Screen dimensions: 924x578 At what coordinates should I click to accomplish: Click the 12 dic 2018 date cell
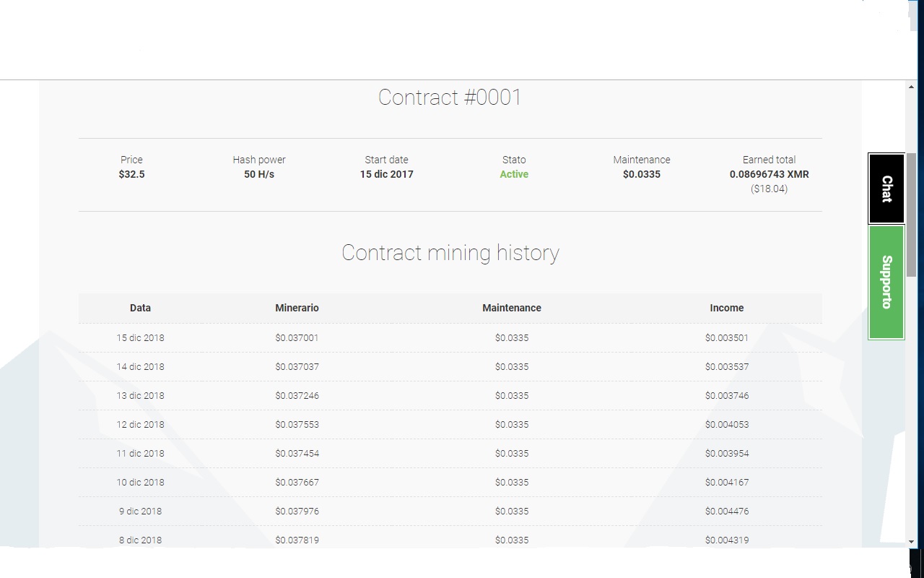pyautogui.click(x=140, y=424)
